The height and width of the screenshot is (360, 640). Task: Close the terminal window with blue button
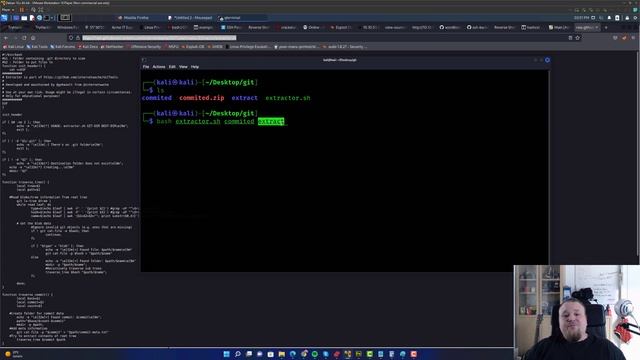(x=547, y=60)
